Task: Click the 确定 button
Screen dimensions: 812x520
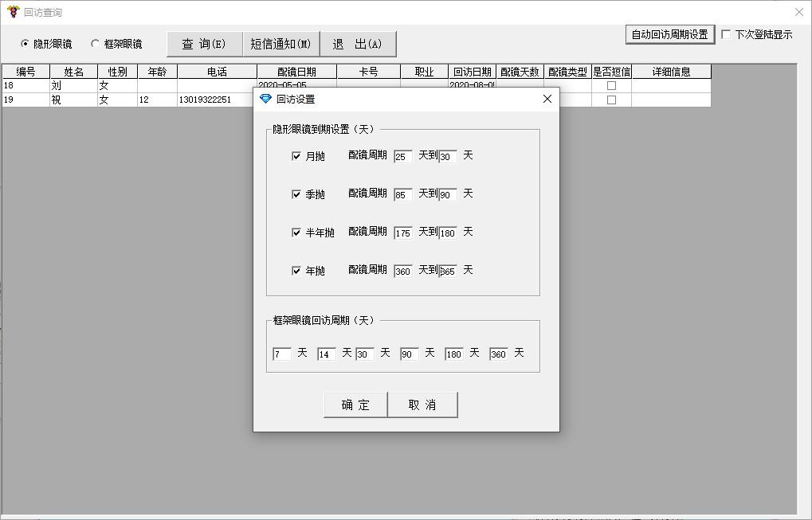Action: tap(355, 405)
